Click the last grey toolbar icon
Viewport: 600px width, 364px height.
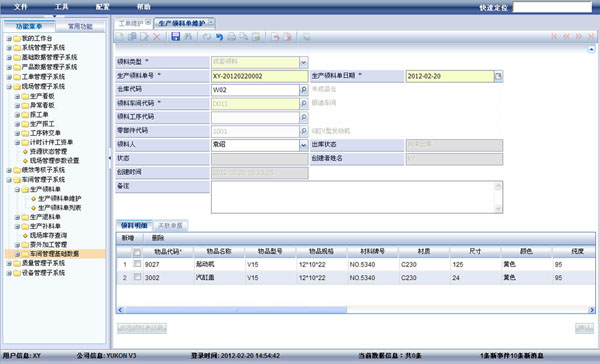pyautogui.click(x=307, y=37)
